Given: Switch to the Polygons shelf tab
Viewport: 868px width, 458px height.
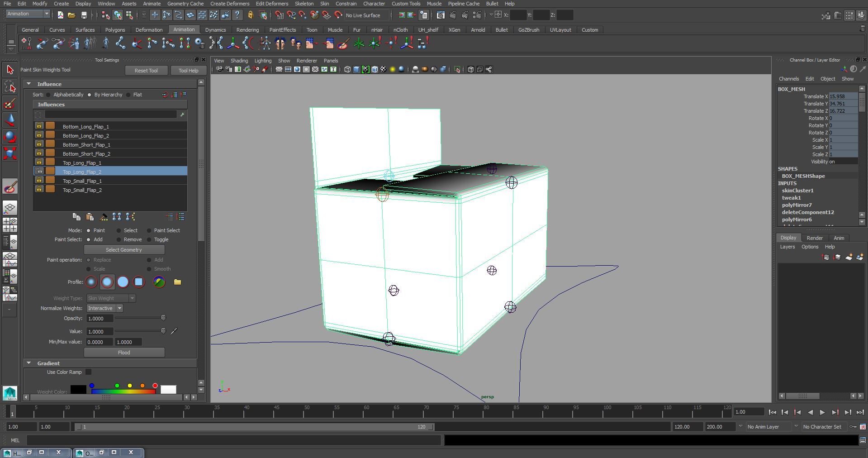Looking at the screenshot, I should click(x=115, y=30).
